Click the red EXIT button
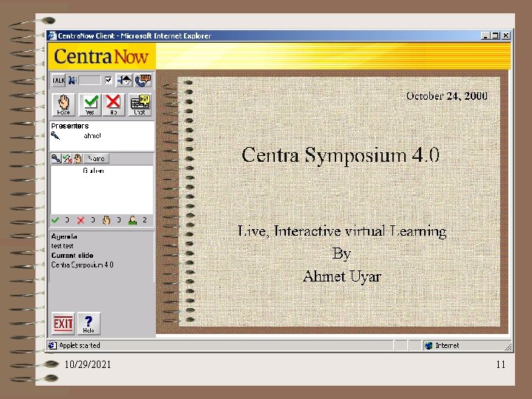The image size is (532, 399). pos(63,324)
